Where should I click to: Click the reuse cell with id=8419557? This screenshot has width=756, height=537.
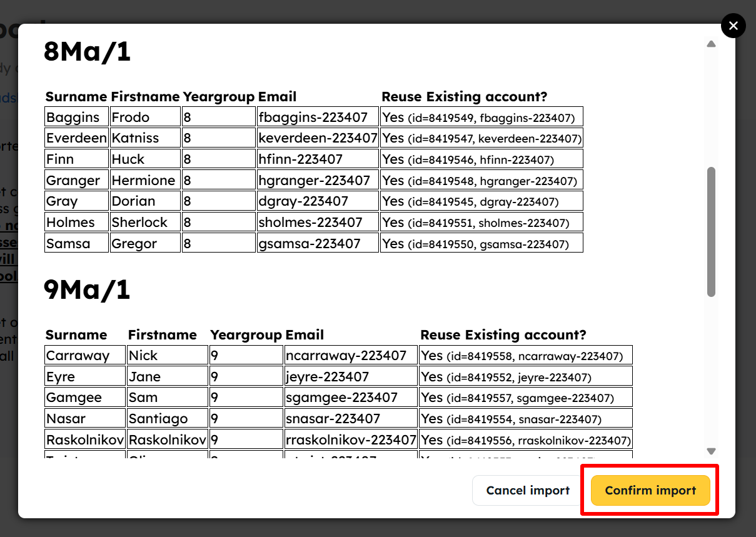(526, 397)
